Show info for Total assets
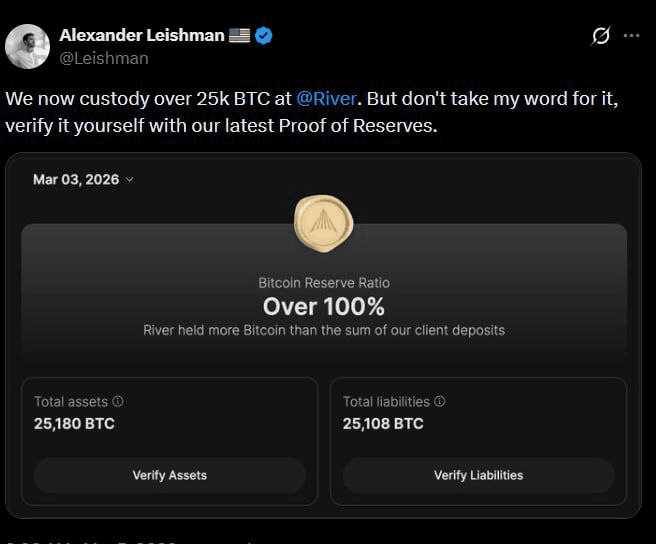Viewport: 656px width, 544px height. [x=118, y=401]
